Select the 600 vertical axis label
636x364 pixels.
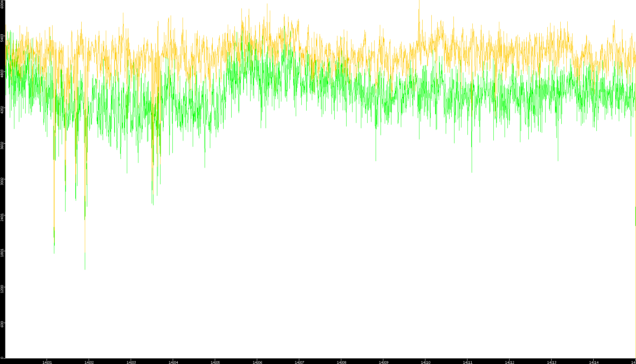(x=2, y=324)
